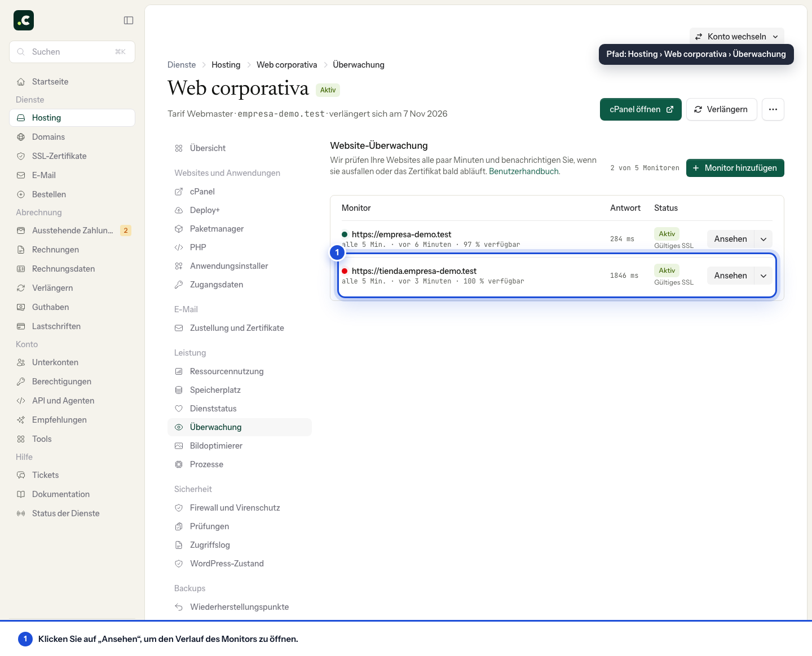Screen dimensions: 812x656
Task: Click the API und Agenten code icon
Action: (21, 401)
